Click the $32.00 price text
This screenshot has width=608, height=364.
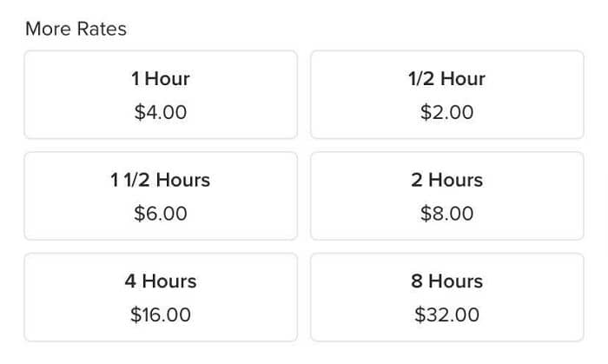point(446,314)
